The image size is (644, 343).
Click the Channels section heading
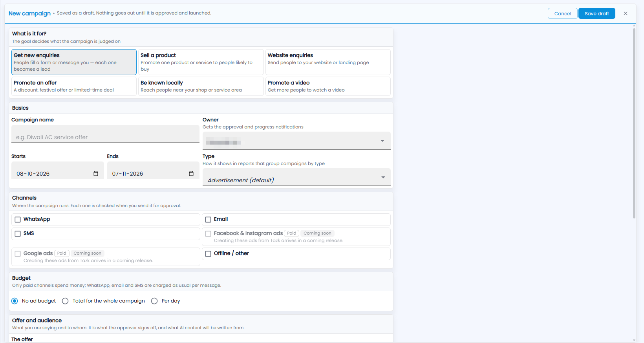pyautogui.click(x=24, y=198)
